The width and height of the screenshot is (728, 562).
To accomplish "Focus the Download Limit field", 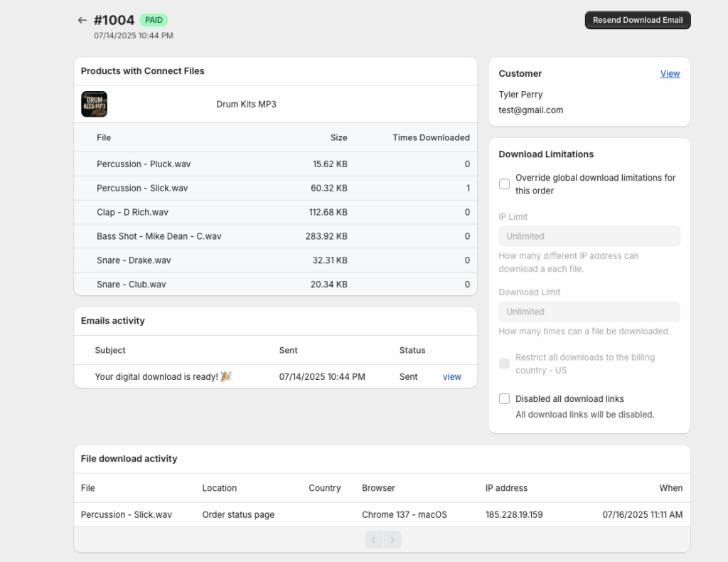I will [x=589, y=312].
